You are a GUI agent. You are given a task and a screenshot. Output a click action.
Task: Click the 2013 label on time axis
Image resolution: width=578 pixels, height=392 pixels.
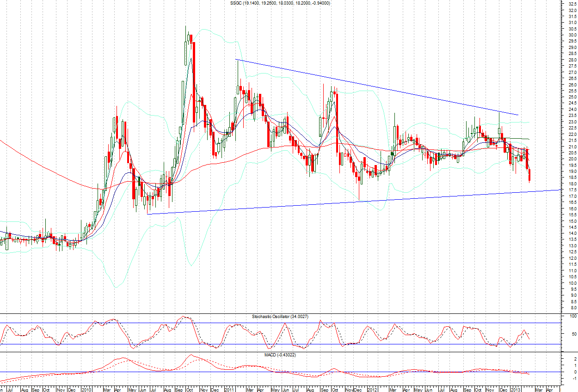(x=515, y=389)
